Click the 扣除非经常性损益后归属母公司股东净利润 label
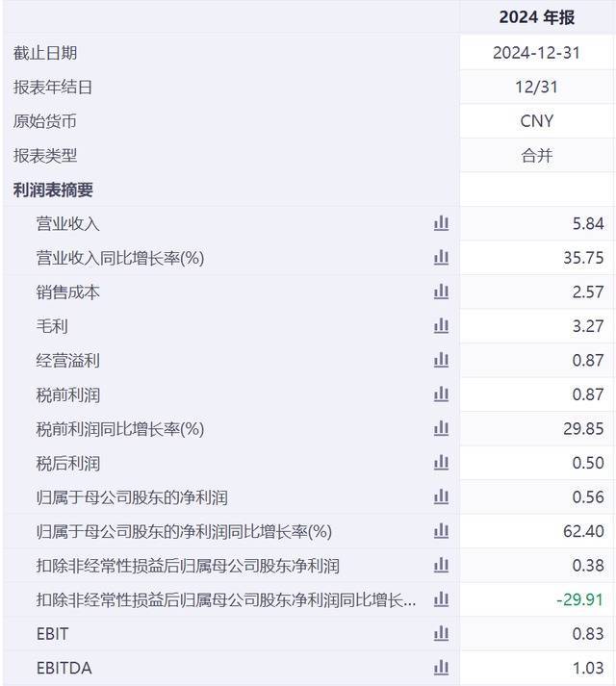 coord(188,566)
